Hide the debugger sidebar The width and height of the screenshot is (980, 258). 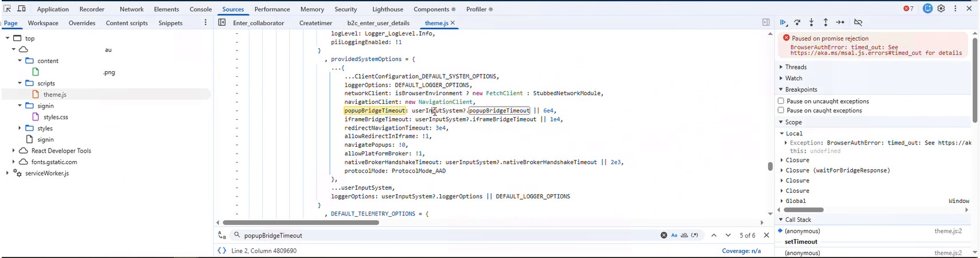pyautogui.click(x=766, y=22)
